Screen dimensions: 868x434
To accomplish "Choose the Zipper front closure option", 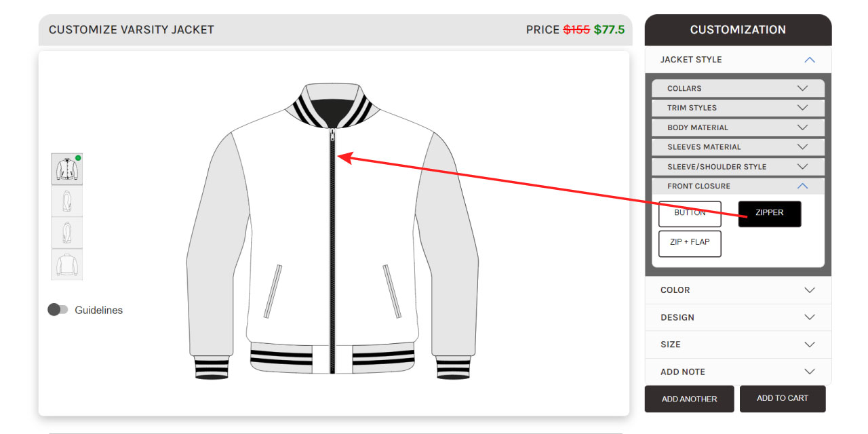I will point(770,214).
